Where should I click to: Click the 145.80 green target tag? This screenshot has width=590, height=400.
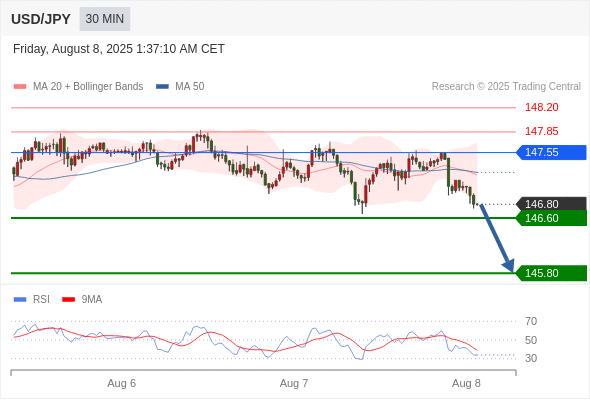tap(551, 273)
